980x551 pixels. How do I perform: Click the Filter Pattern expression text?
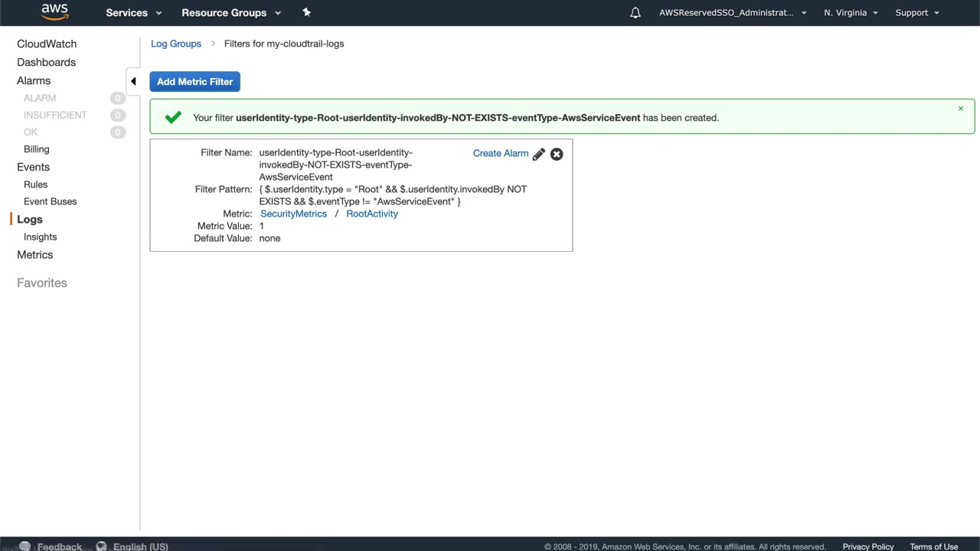pyautogui.click(x=393, y=195)
